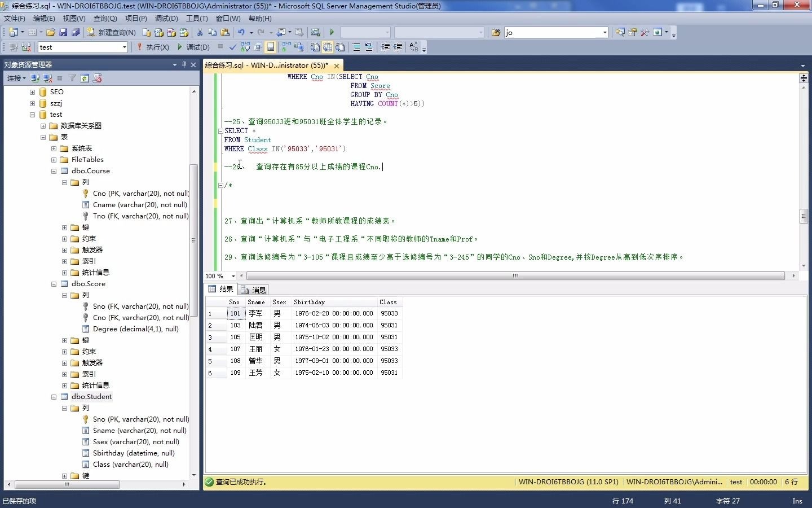The image size is (812, 508).
Task: Undo the last edit
Action: pos(241,33)
